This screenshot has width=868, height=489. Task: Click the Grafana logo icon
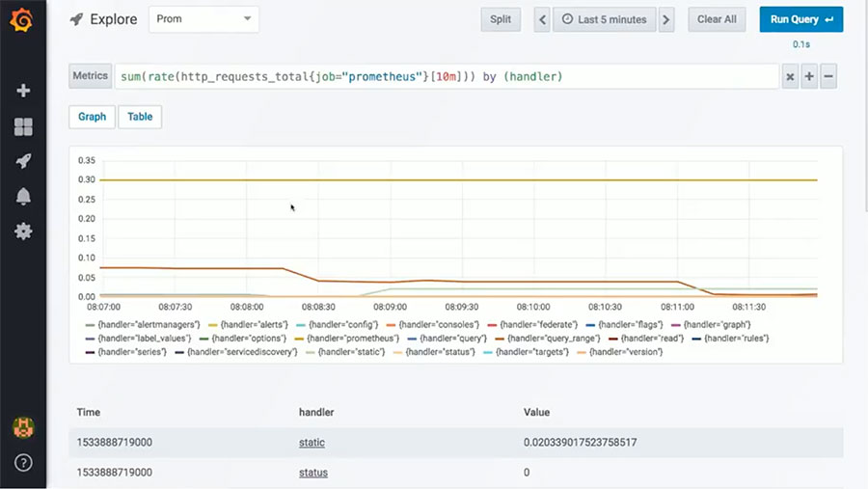23,19
